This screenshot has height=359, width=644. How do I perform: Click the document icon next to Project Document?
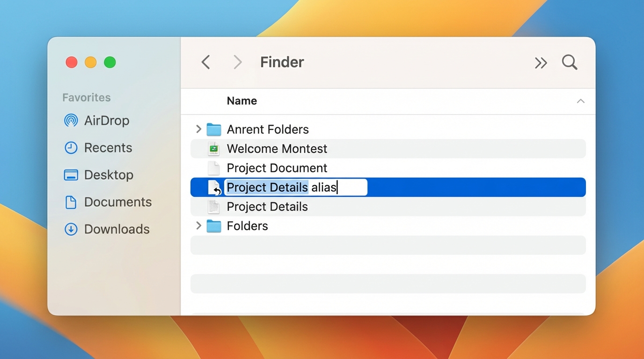click(x=213, y=168)
